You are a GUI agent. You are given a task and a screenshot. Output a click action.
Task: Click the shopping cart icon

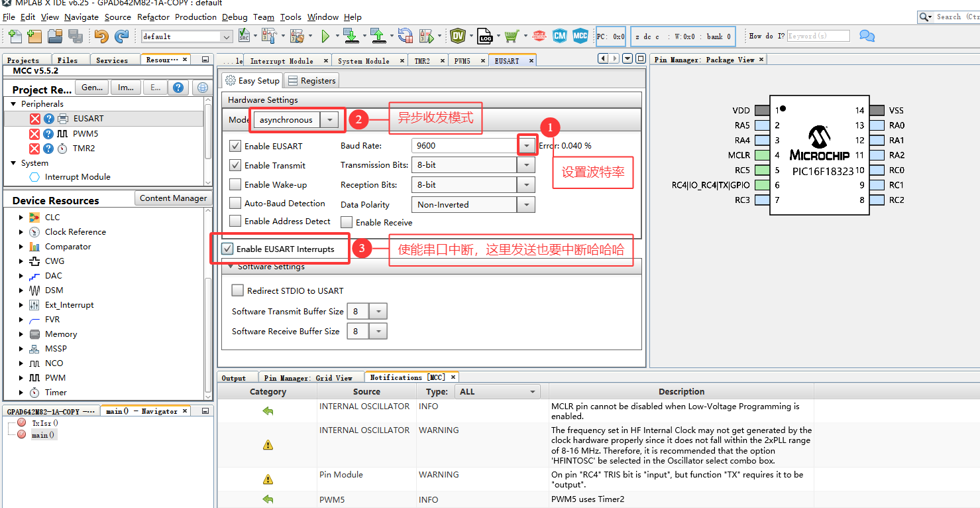tap(511, 36)
